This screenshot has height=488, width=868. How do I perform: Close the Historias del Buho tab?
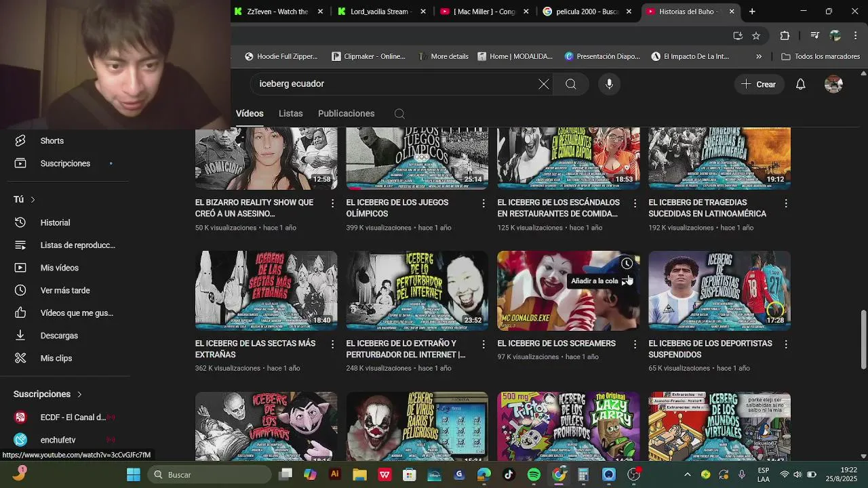[x=732, y=12]
